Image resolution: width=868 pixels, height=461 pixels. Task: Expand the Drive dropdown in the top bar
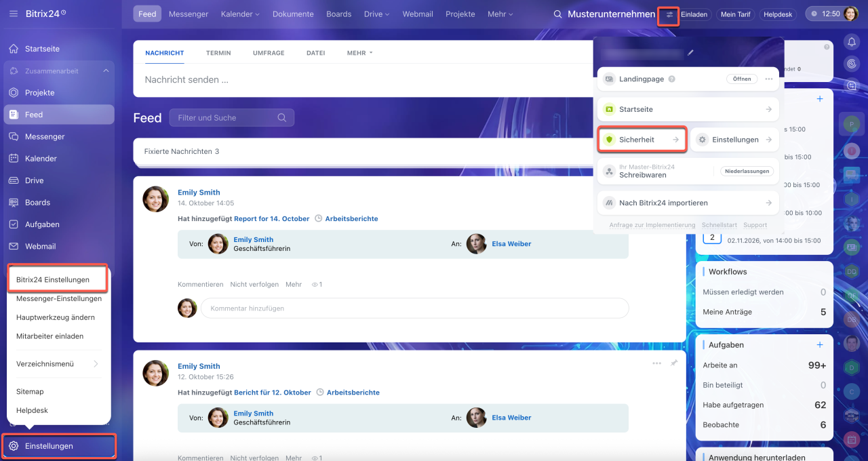coord(376,14)
